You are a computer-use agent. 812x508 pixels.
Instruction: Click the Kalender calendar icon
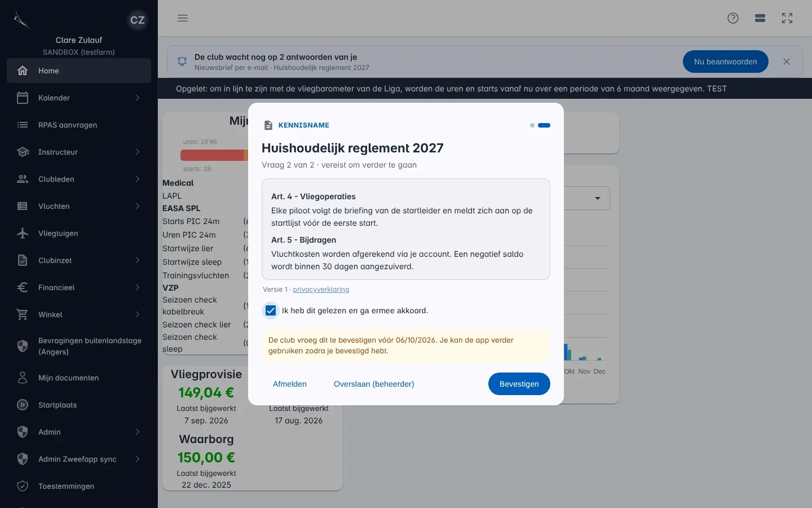coord(23,98)
